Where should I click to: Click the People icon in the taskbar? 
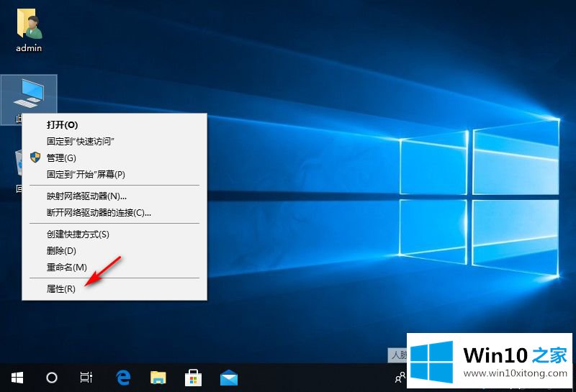pyautogui.click(x=400, y=377)
